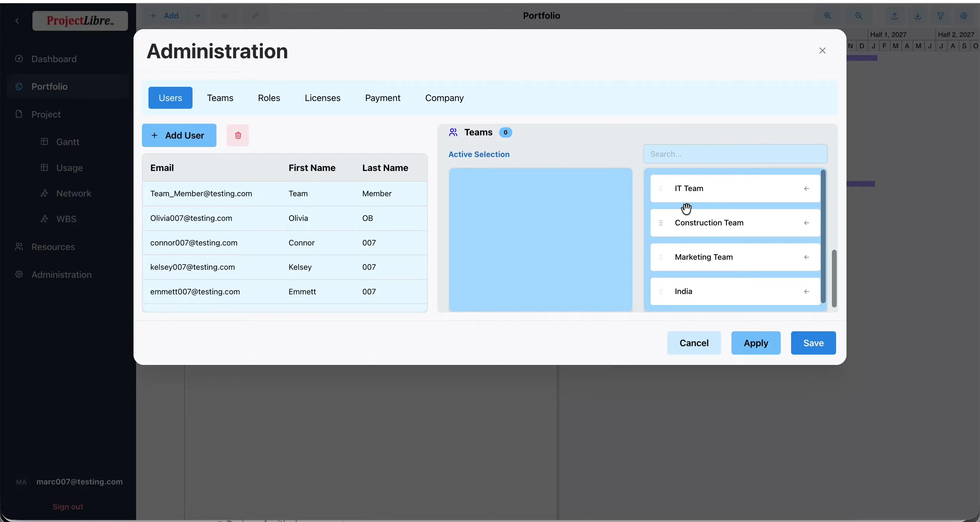
Task: Click the pencil edit icon in toolbar
Action: pos(255,16)
